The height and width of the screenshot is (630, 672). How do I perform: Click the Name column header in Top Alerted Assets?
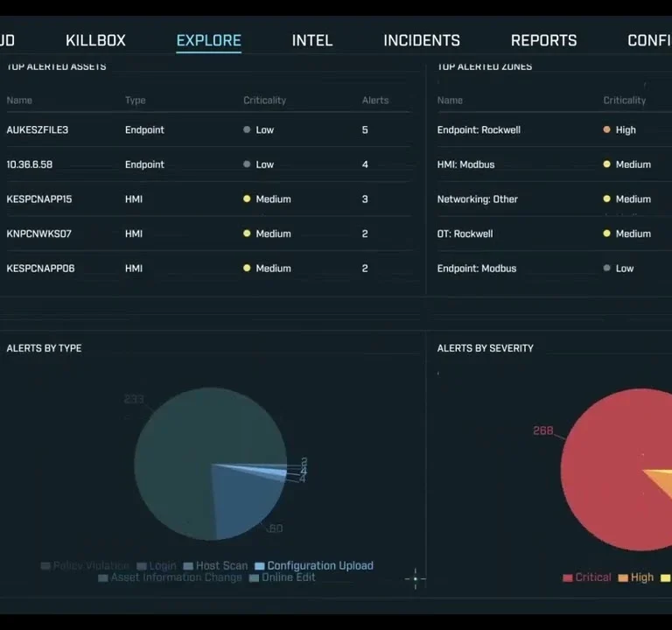coord(19,101)
